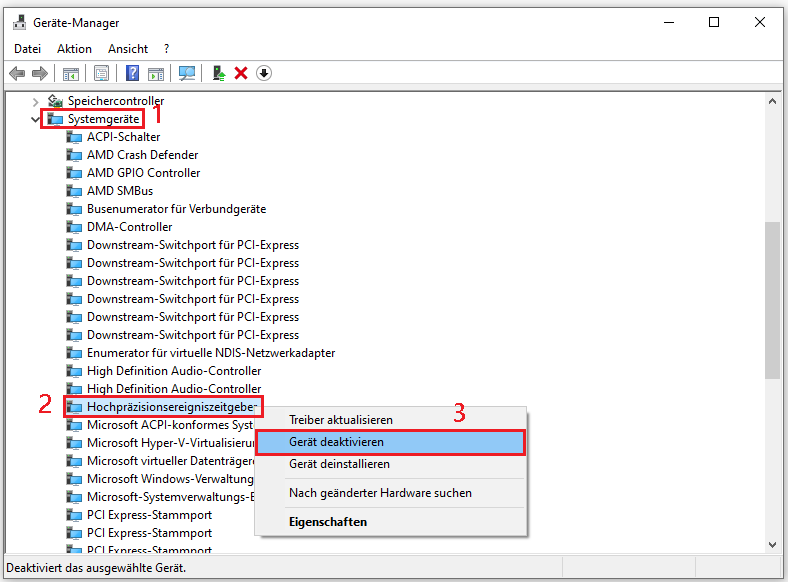This screenshot has width=788, height=582.
Task: Click the AMD SMBus device icon
Action: 74,191
